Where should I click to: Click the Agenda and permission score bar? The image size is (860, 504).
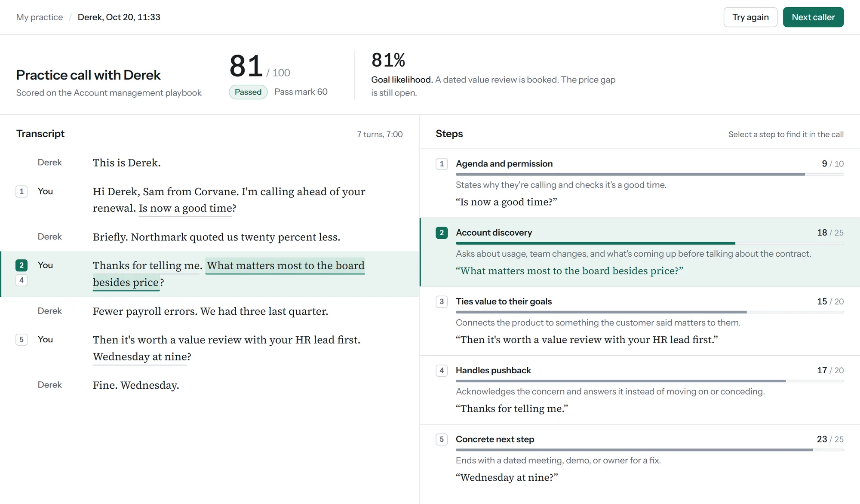click(x=650, y=175)
